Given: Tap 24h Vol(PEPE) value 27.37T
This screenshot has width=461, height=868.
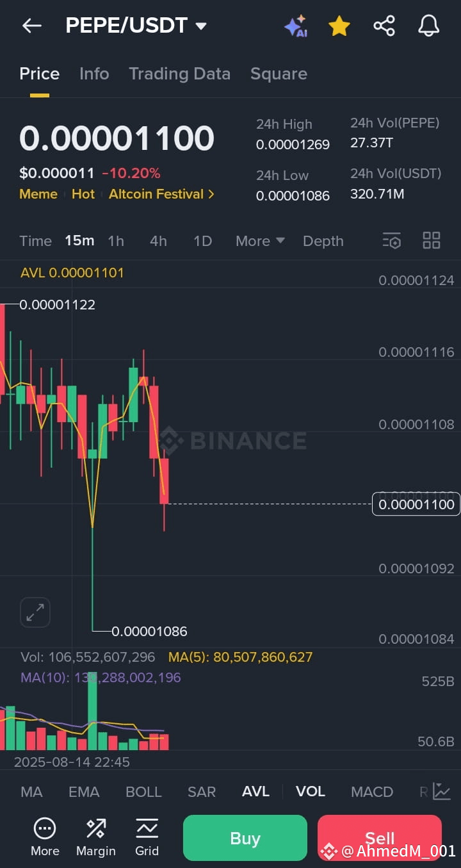Looking at the screenshot, I should 371,143.
